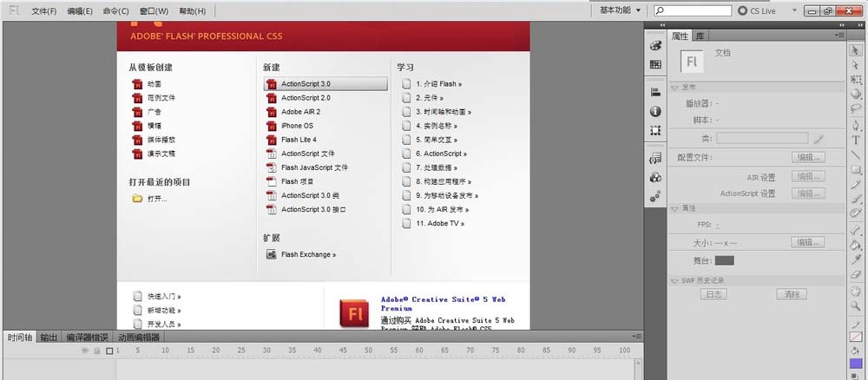868x380 pixels.
Task: Toggle the timeline lock all layers icon
Action: (x=97, y=351)
